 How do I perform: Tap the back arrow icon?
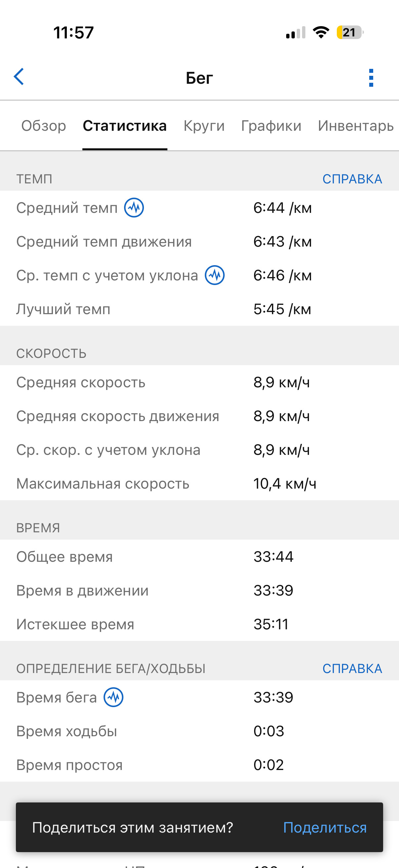(x=19, y=77)
